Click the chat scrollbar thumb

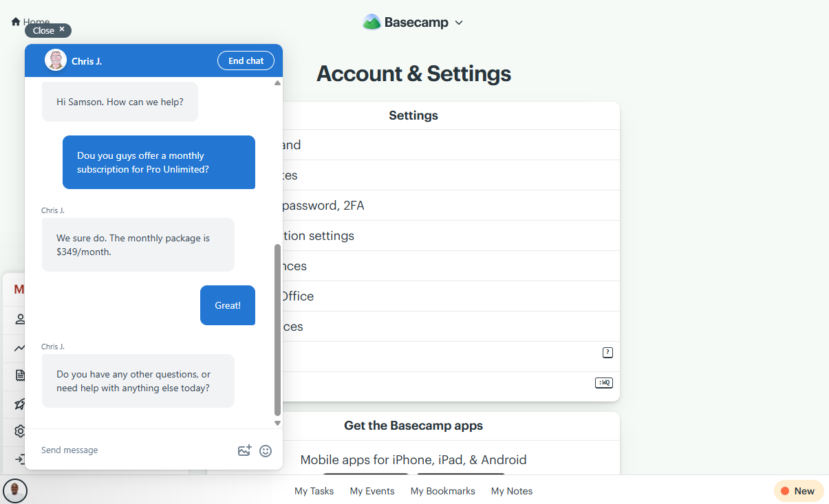point(277,330)
